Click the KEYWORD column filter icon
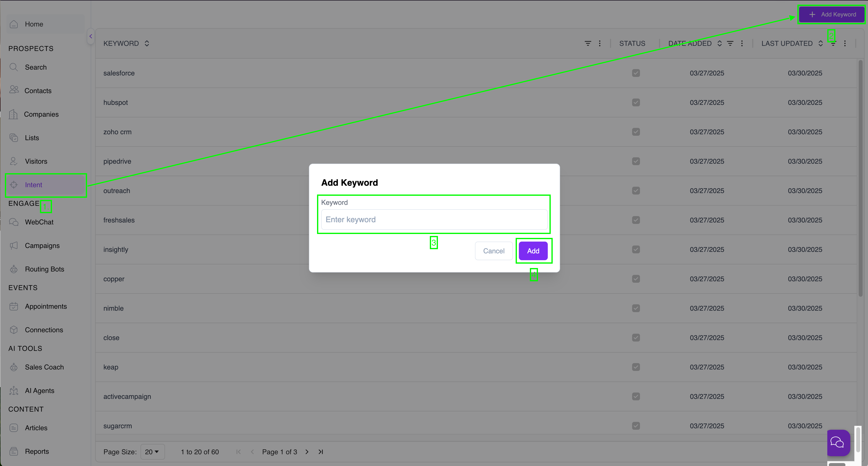Image resolution: width=868 pixels, height=466 pixels. tap(588, 43)
